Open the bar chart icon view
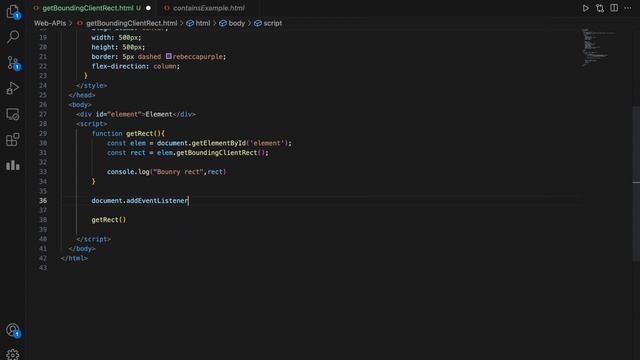 [13, 165]
